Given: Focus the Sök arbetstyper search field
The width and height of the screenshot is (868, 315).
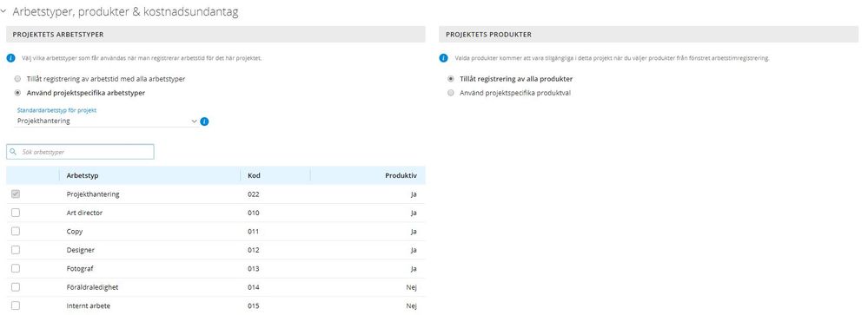Looking at the screenshot, I should tap(80, 151).
